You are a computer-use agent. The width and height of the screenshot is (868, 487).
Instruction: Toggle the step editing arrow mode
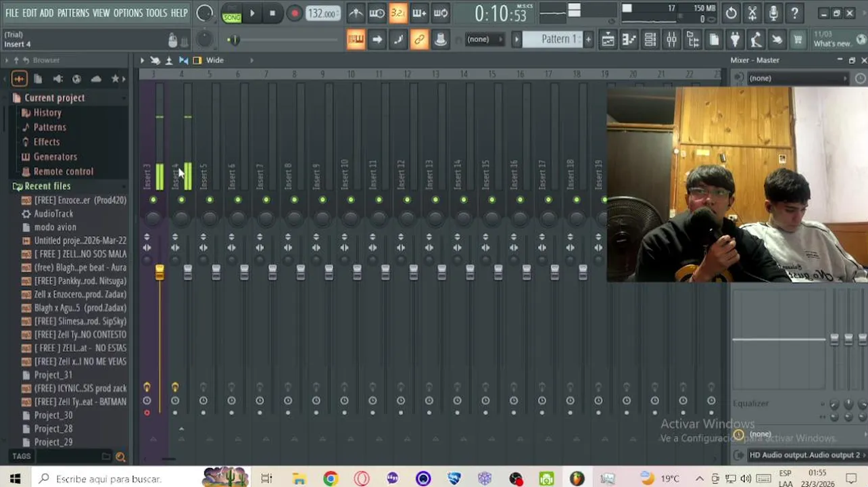click(377, 39)
